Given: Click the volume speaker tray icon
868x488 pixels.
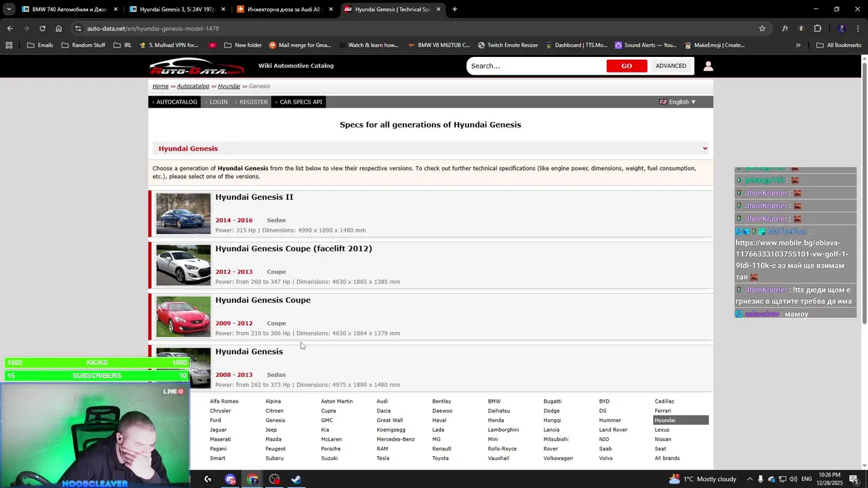Looking at the screenshot, I should 794,479.
